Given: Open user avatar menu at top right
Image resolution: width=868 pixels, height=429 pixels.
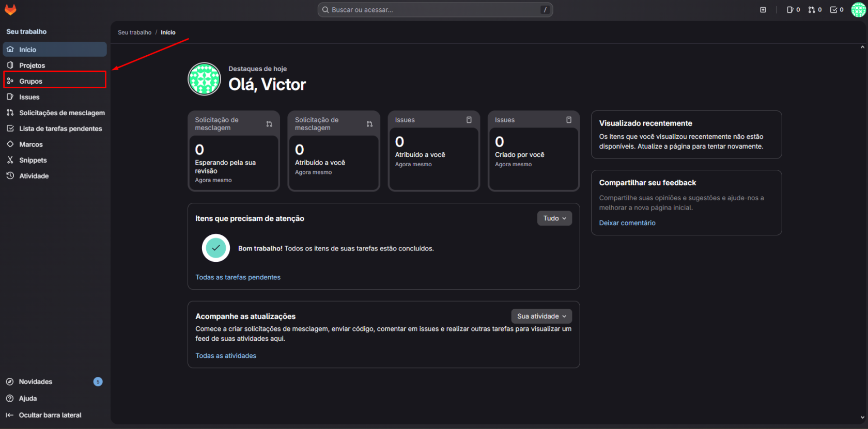Looking at the screenshot, I should (858, 10).
